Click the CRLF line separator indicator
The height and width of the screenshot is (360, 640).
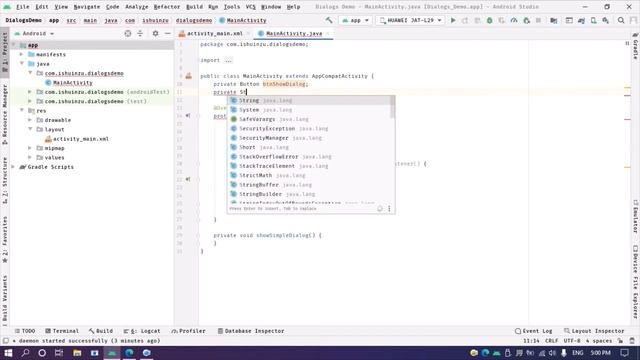(551, 341)
